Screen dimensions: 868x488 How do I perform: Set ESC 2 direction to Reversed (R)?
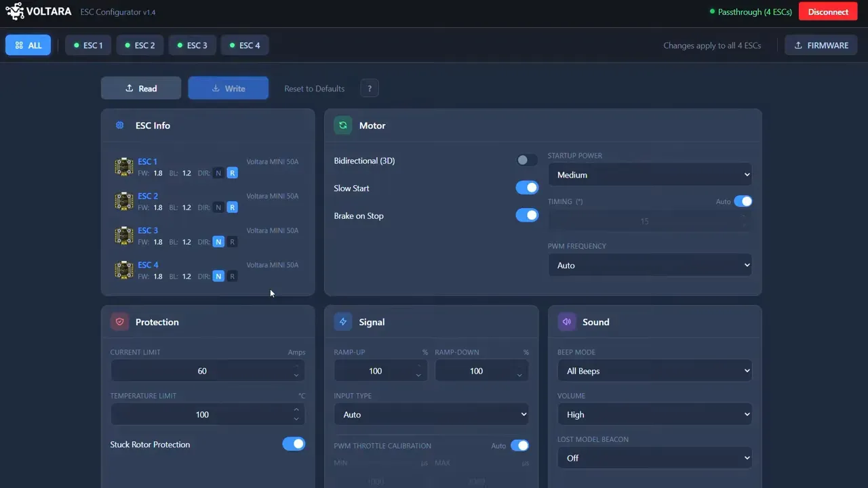(x=233, y=207)
